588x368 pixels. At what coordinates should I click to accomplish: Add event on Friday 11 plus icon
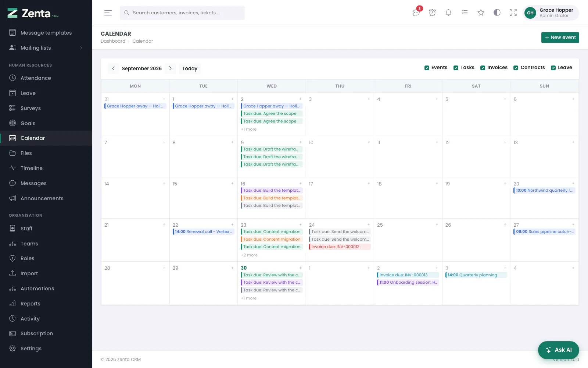437,142
